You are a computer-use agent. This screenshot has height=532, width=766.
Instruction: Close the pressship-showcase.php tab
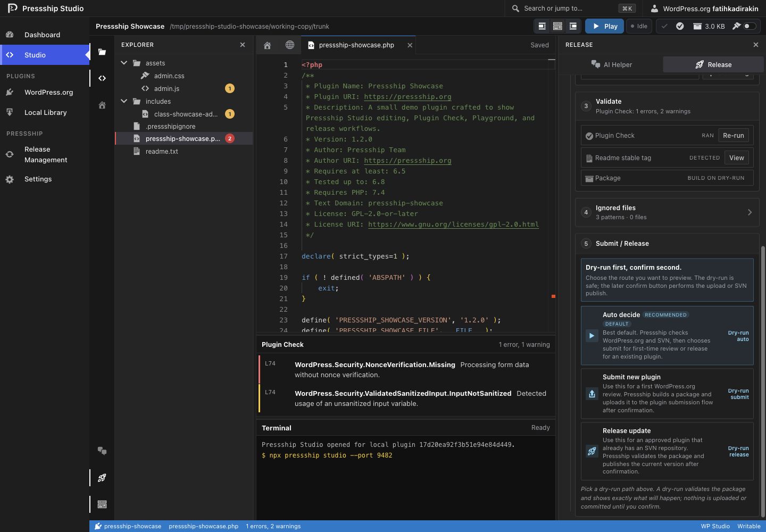(410, 45)
